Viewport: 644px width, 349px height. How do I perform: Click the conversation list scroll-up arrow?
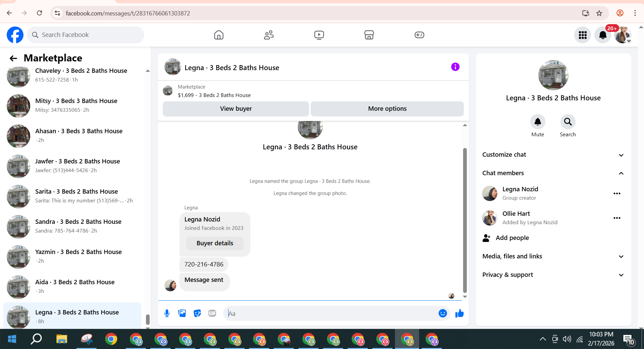tap(148, 71)
